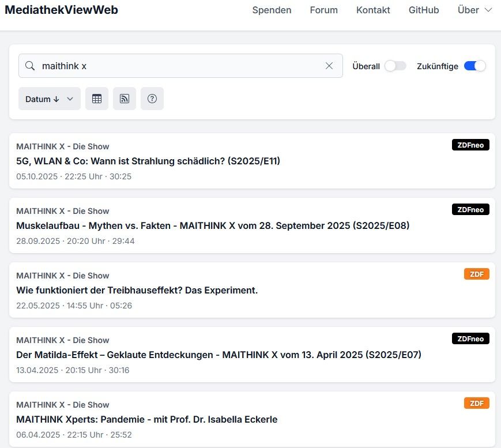The width and height of the screenshot is (501, 448).
Task: Expand the Über menu dropdown
Action: pos(474,10)
